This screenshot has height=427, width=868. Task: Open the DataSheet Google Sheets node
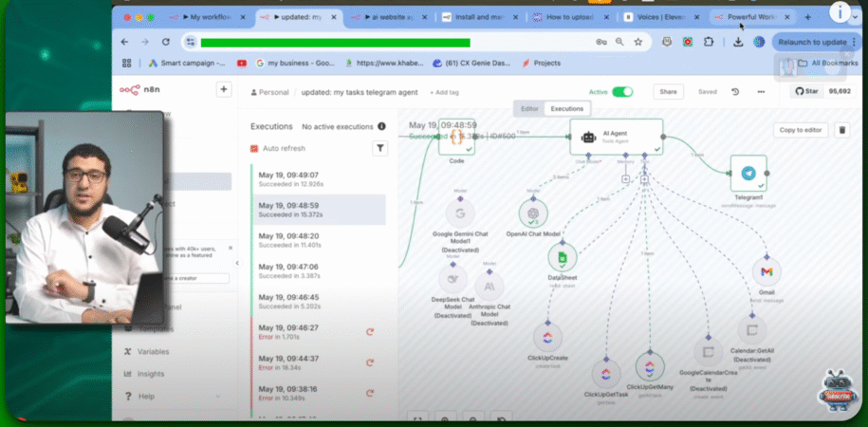click(x=563, y=257)
